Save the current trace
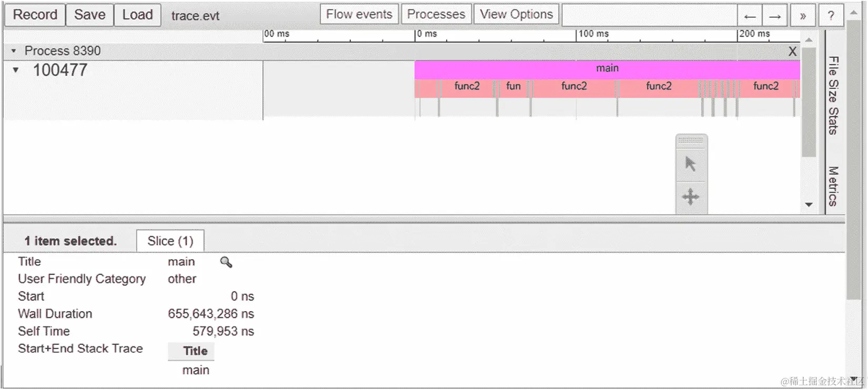Viewport: 868px width, 390px height. (89, 15)
